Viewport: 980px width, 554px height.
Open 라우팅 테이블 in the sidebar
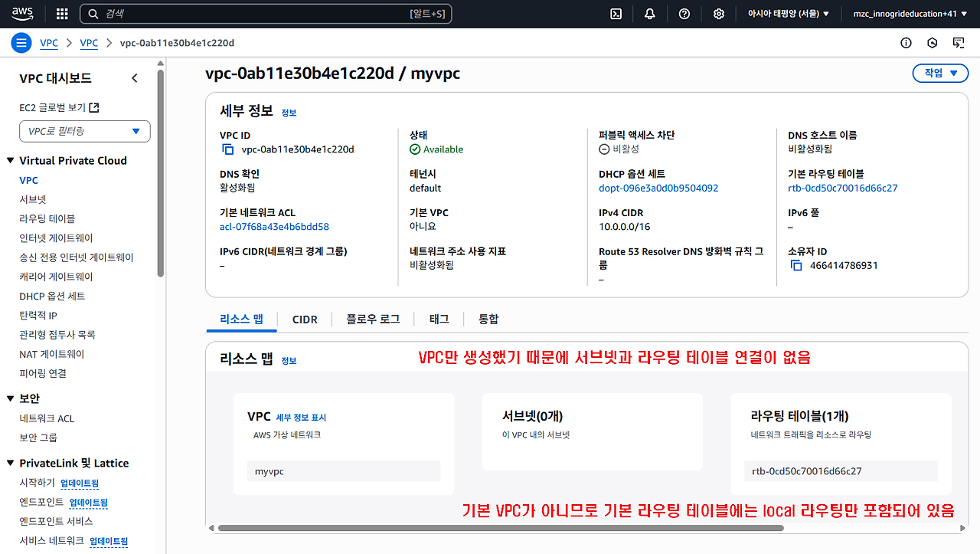(x=47, y=218)
